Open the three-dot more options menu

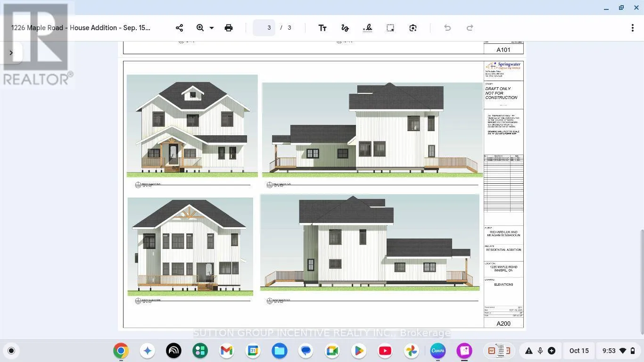[632, 28]
